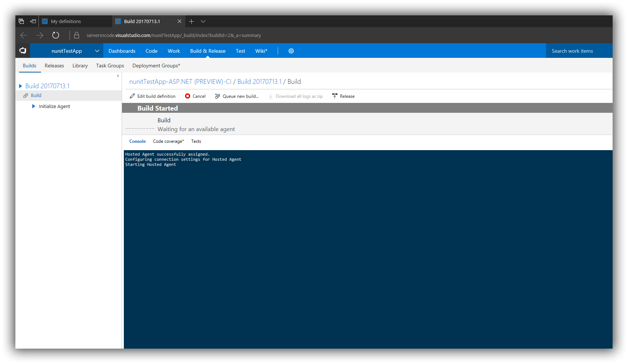Screen dimensions: 628x364
Task: Open the Wiki* hub
Action: pos(261,51)
